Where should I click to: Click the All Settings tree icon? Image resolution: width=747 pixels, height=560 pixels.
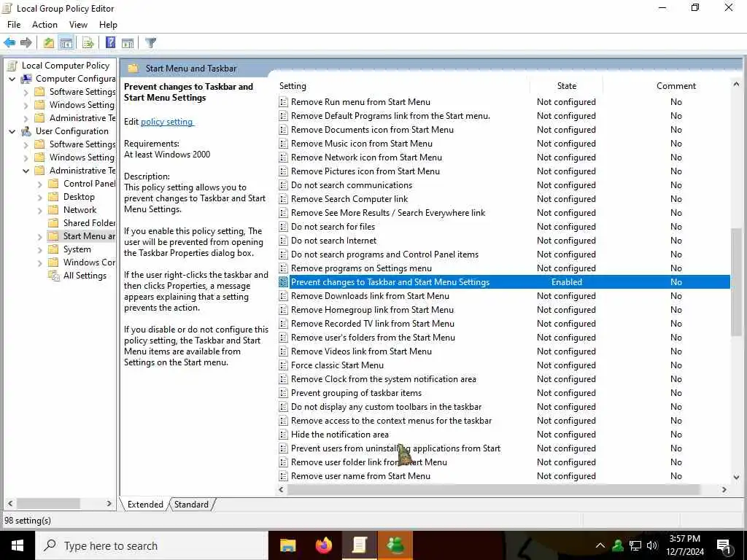point(53,275)
